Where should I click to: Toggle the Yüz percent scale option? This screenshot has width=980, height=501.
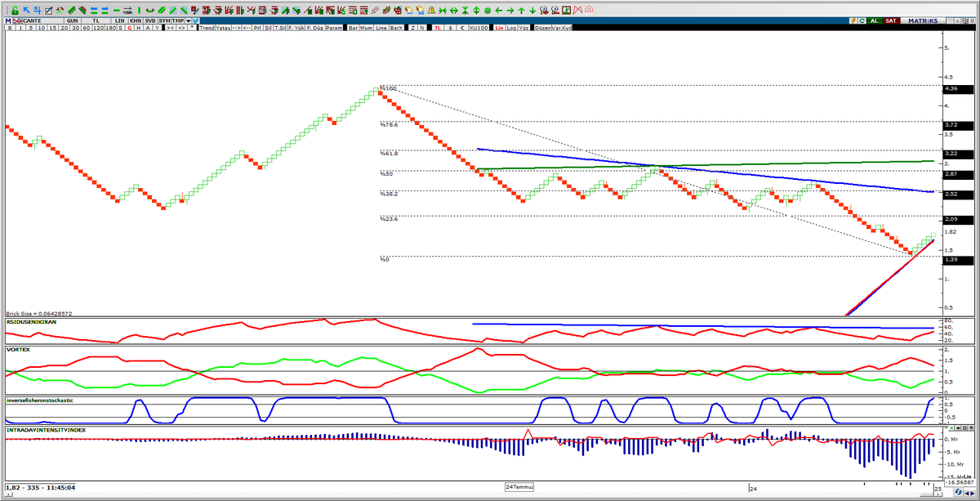pyautogui.click(x=523, y=28)
